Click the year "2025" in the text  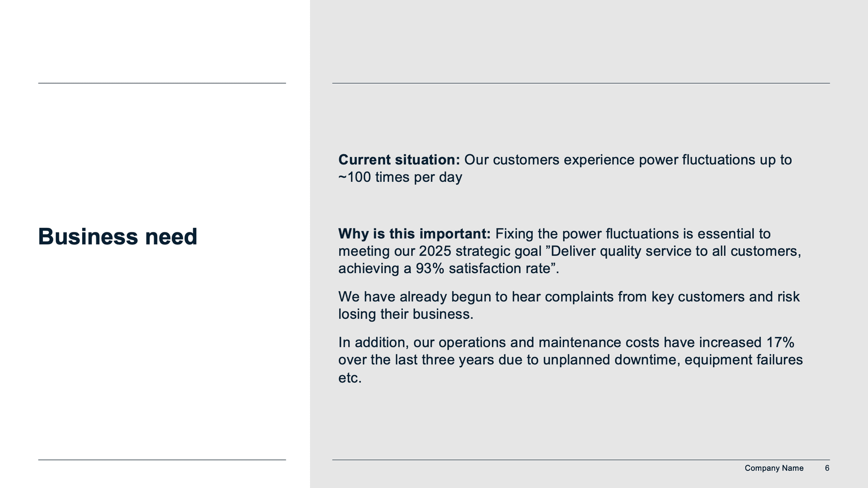coord(435,251)
